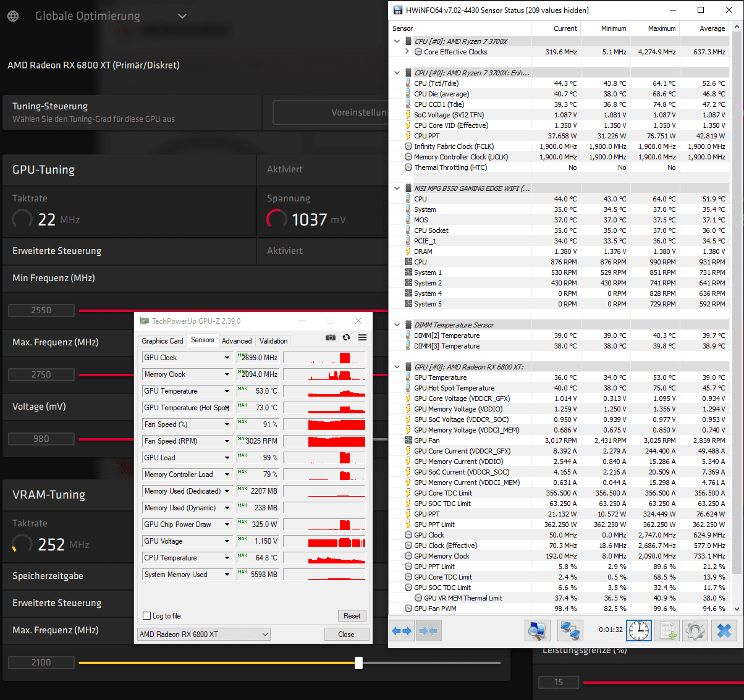Open HWiNFO summary via monitor magnifier icon
This screenshot has height=700, width=744.
(538, 631)
